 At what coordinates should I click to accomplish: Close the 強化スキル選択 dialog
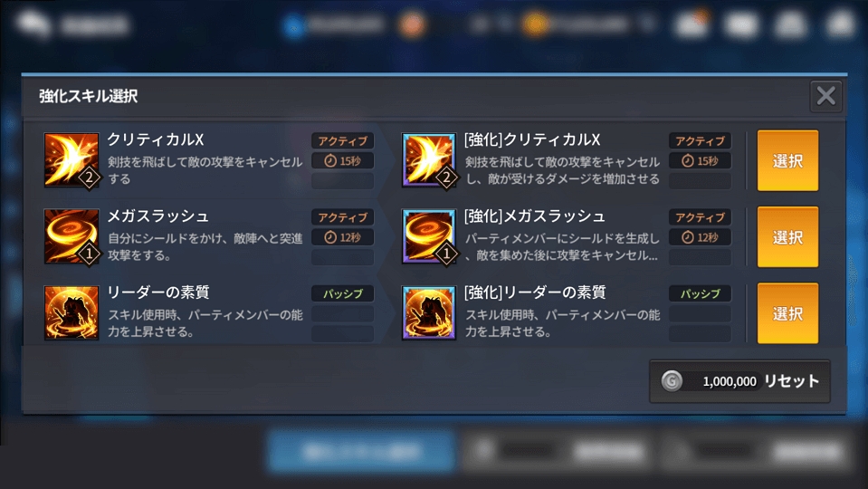pyautogui.click(x=826, y=96)
